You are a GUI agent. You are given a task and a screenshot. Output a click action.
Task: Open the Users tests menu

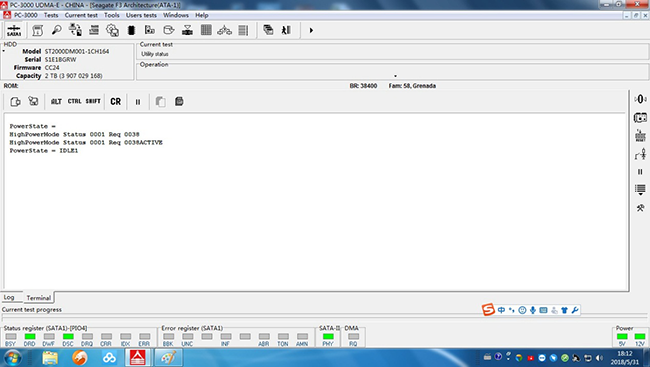click(x=141, y=15)
